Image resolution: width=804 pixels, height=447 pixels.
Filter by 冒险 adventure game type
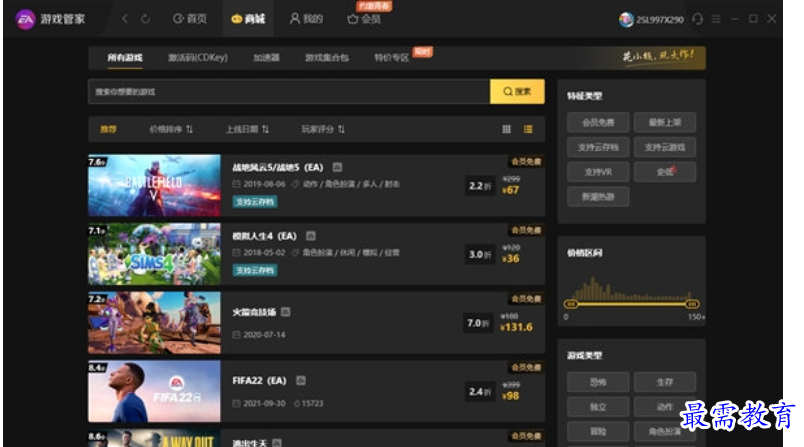coord(598,431)
